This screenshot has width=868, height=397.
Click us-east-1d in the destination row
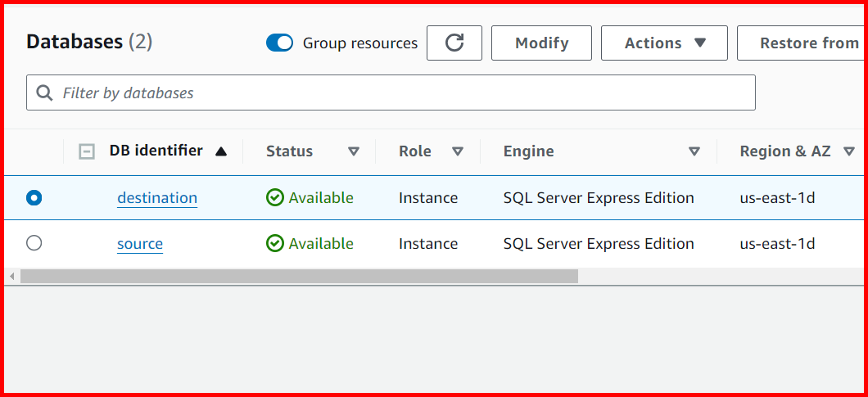point(777,197)
